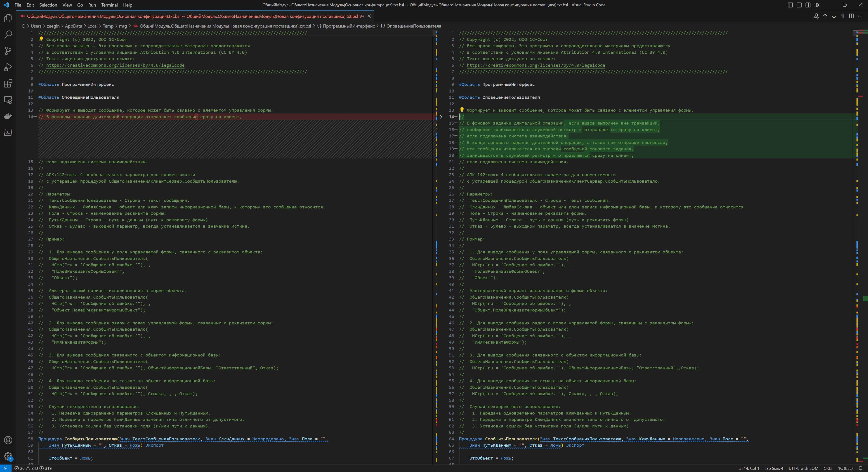This screenshot has width=868, height=472.
Task: Click the errors and warnings status counter
Action: pyautogui.click(x=33, y=468)
